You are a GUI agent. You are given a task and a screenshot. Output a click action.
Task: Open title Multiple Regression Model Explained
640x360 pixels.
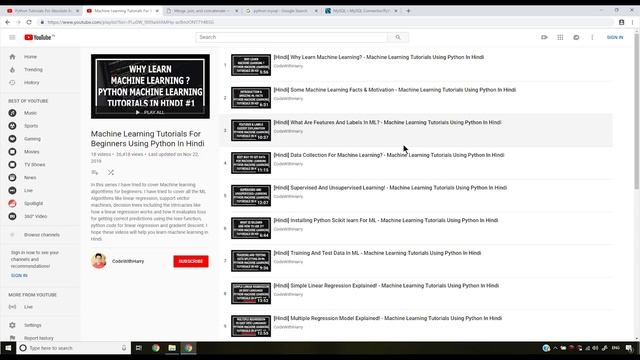[x=388, y=318]
